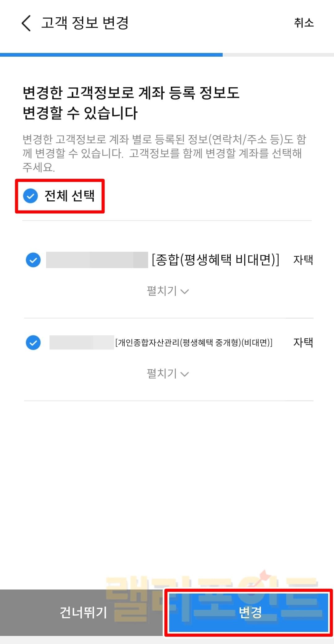
Task: Click the masked first account number
Action: [x=97, y=260]
